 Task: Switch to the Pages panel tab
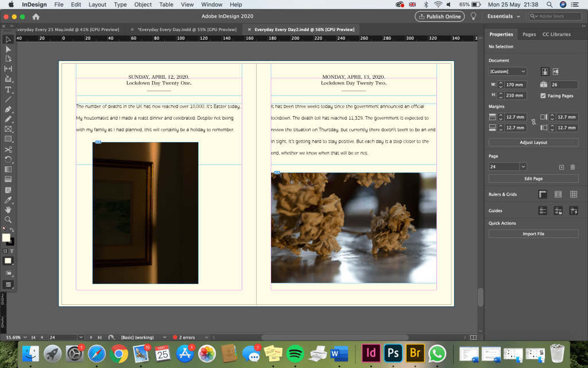(x=529, y=34)
